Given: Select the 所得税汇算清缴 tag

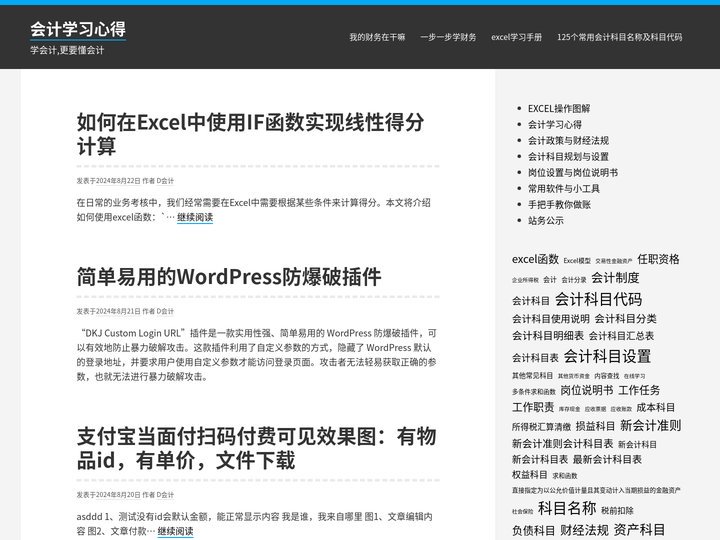Looking at the screenshot, I should [541, 427].
